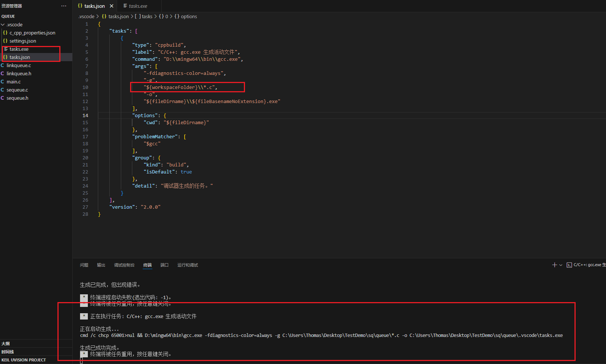Image resolution: width=606 pixels, height=364 pixels.
Task: Click the file icon of tasks.exe in Explorer
Action: tap(6, 49)
